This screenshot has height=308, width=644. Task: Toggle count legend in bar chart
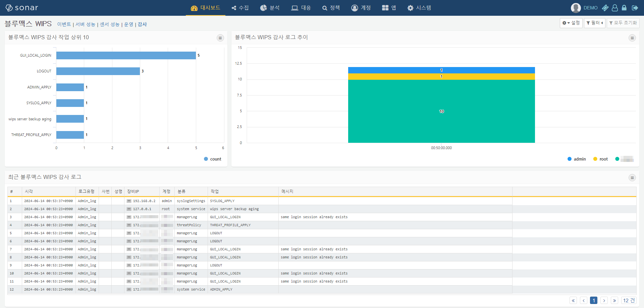213,159
